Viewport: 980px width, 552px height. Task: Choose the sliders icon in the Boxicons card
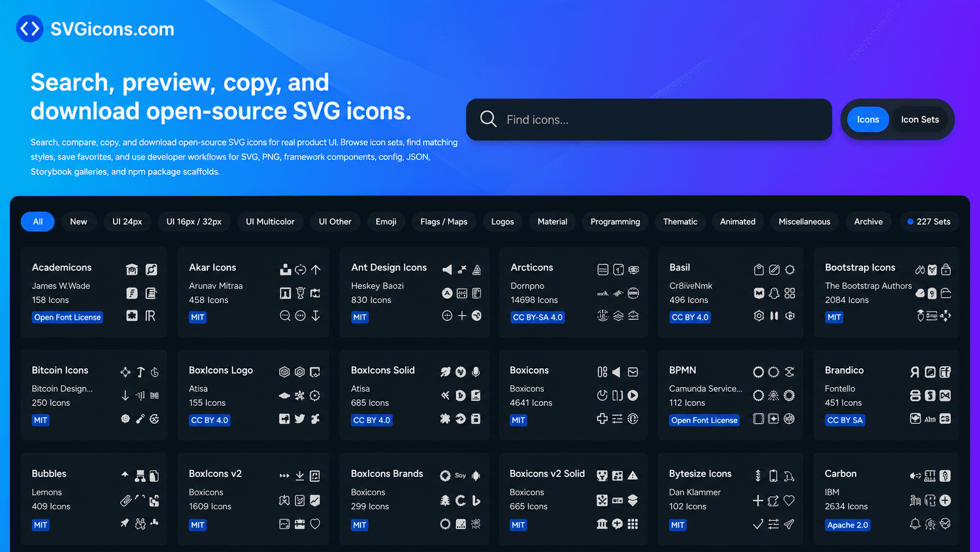point(617,419)
